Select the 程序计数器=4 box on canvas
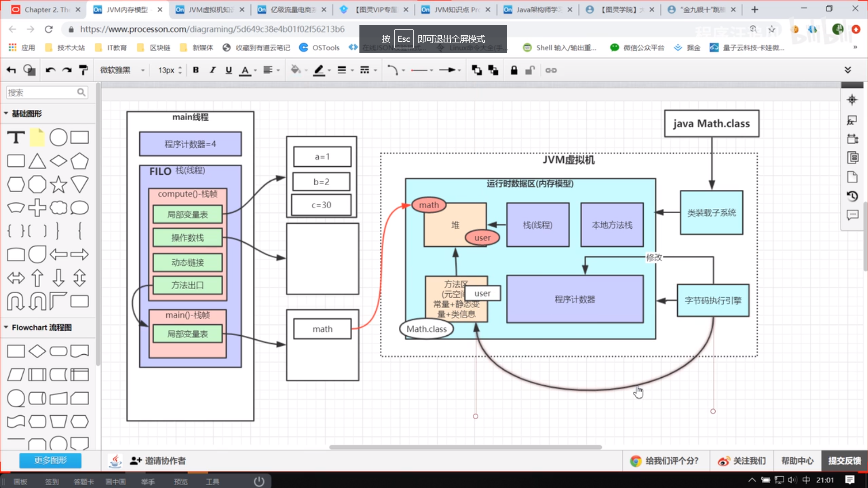Screen dimensions: 868x488 (190, 144)
